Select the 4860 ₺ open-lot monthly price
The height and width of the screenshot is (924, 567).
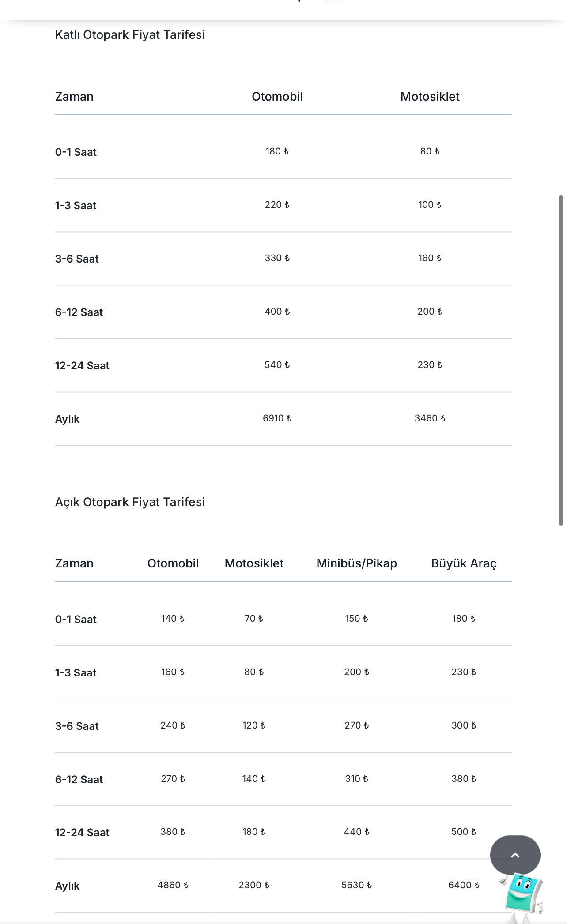click(173, 885)
